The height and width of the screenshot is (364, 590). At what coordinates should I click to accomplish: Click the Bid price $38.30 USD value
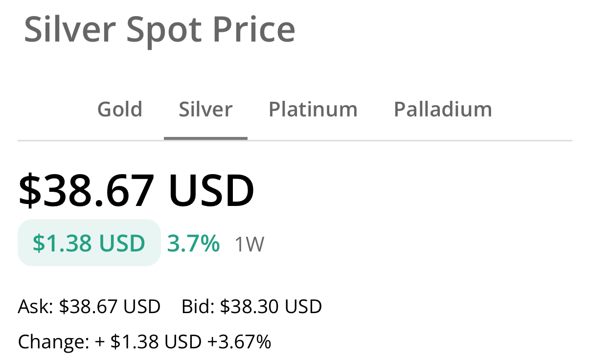point(271,307)
